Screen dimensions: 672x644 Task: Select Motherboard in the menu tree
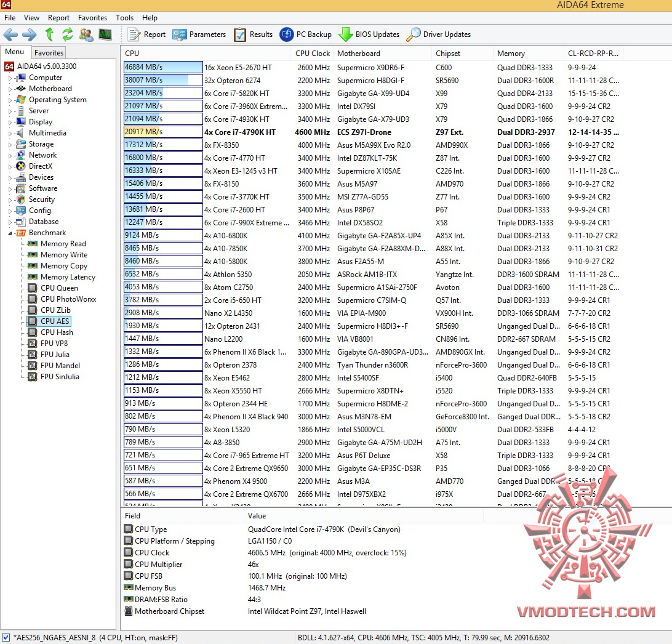pos(50,89)
